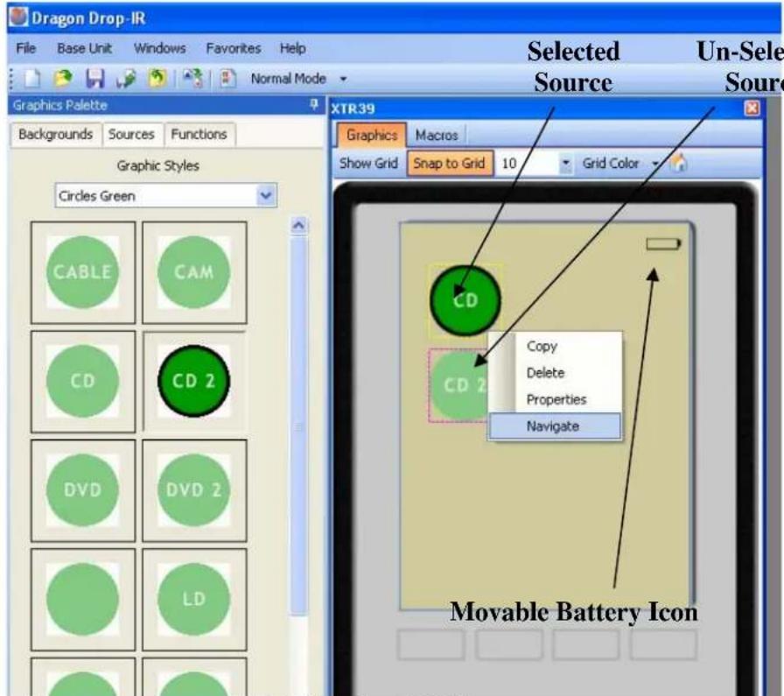Click the document preview toolbar icon
Viewport: 784px width, 696px height.
(x=228, y=79)
